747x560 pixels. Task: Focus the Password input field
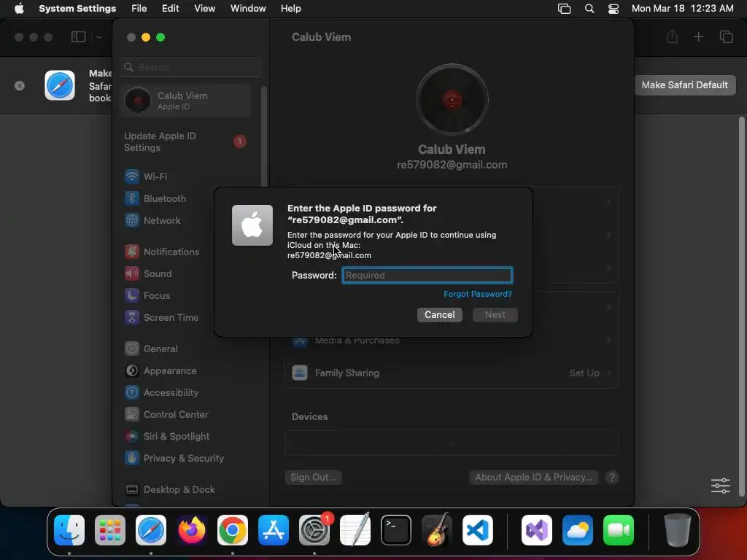tap(427, 275)
